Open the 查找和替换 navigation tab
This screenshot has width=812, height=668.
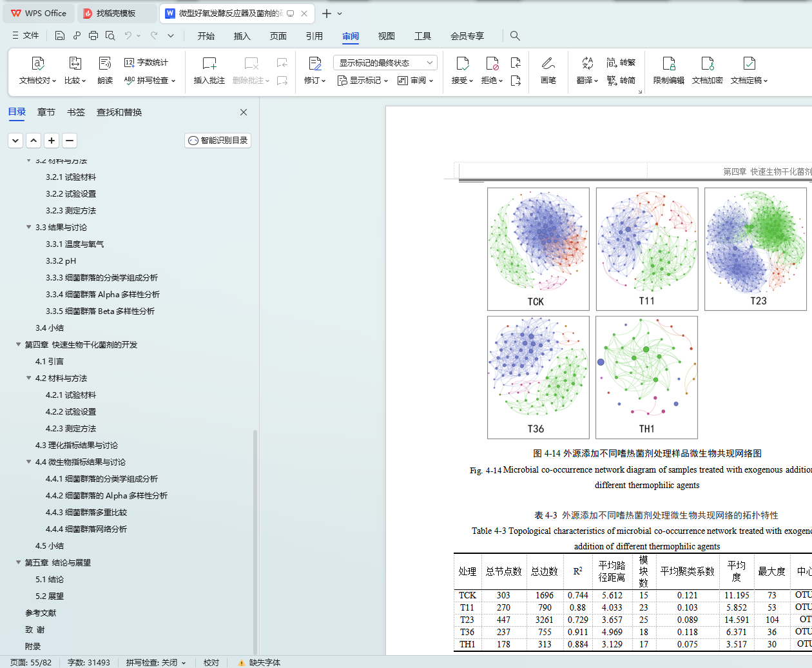click(119, 112)
